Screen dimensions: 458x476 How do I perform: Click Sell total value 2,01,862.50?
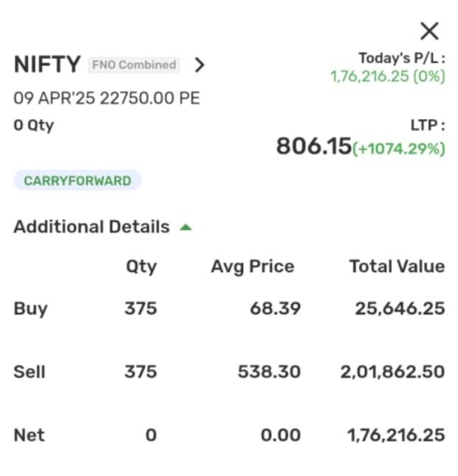[x=392, y=372]
